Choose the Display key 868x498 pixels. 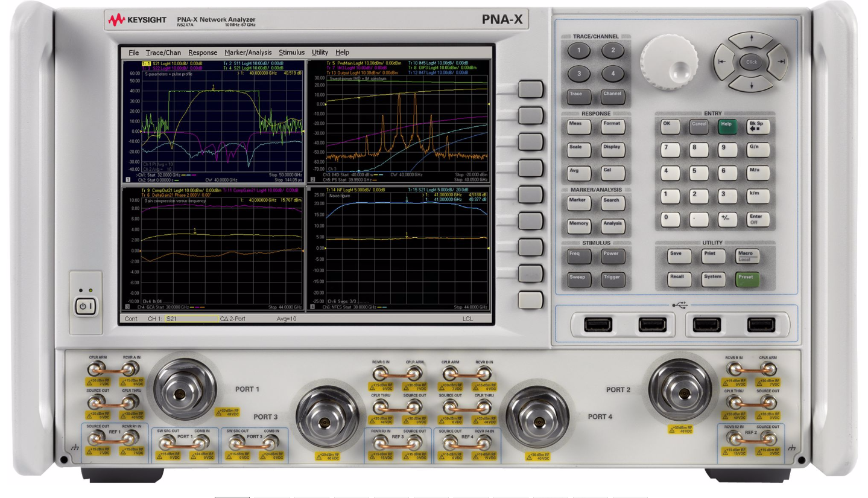[612, 150]
